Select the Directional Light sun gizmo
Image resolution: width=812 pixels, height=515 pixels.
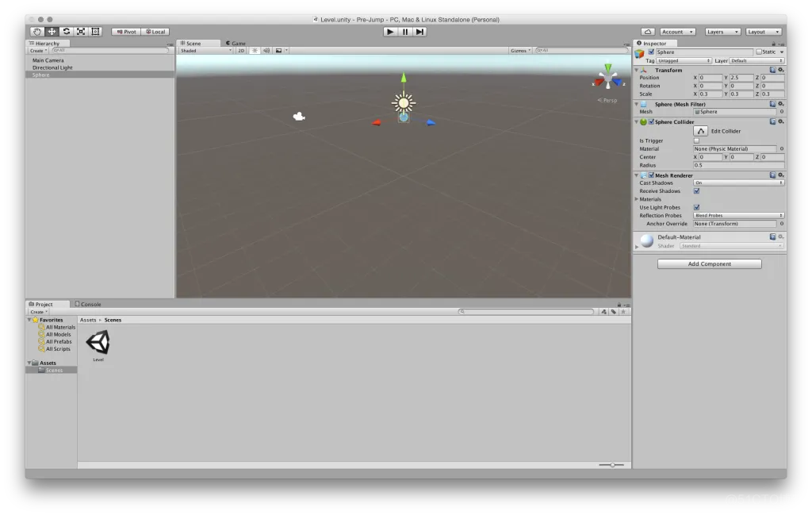click(404, 102)
